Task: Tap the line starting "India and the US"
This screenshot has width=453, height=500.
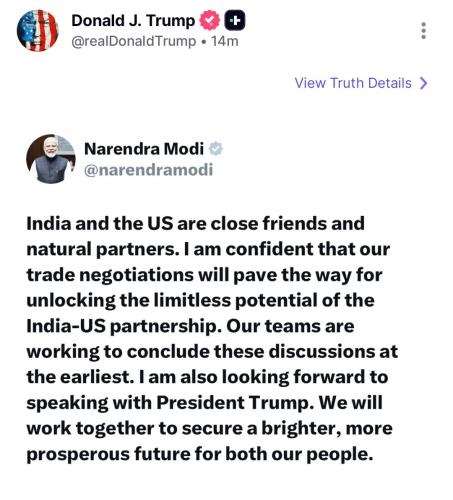Action: (195, 223)
